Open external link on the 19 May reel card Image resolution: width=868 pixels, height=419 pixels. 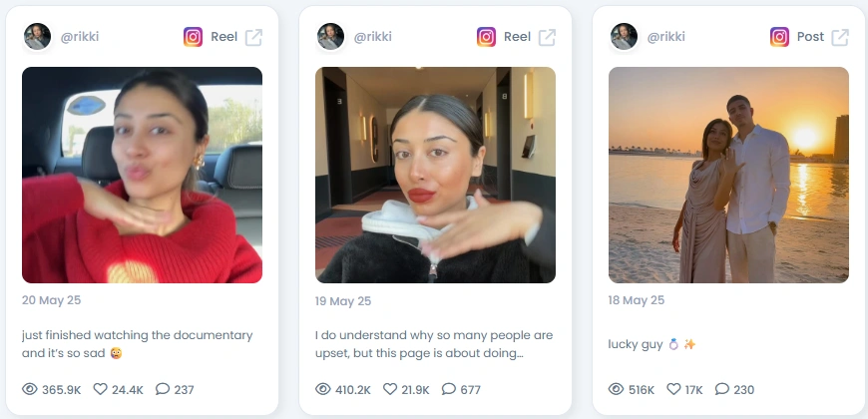tap(547, 37)
